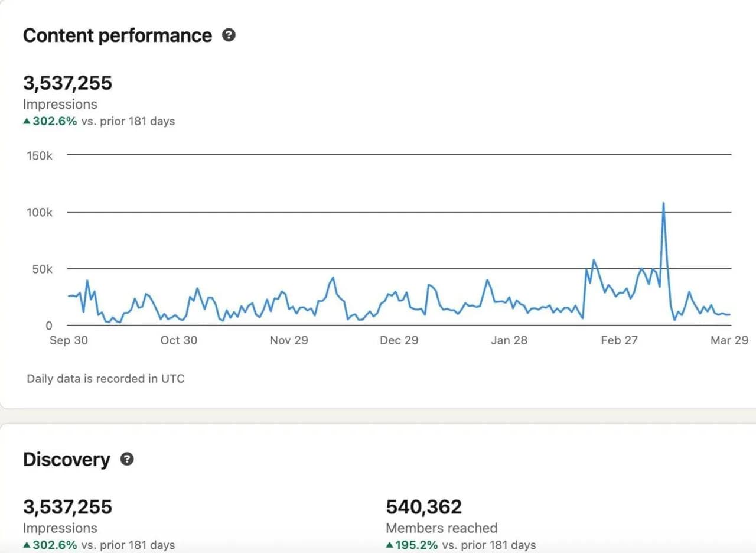Click the Sep 30 date on the chart axis
This screenshot has height=553, width=756.
point(69,340)
